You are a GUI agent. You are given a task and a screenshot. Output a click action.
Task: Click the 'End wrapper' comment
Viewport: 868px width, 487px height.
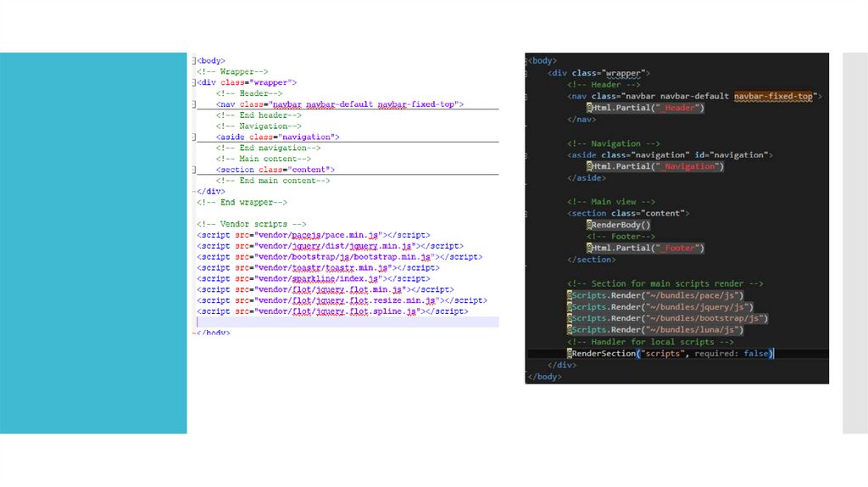point(242,202)
